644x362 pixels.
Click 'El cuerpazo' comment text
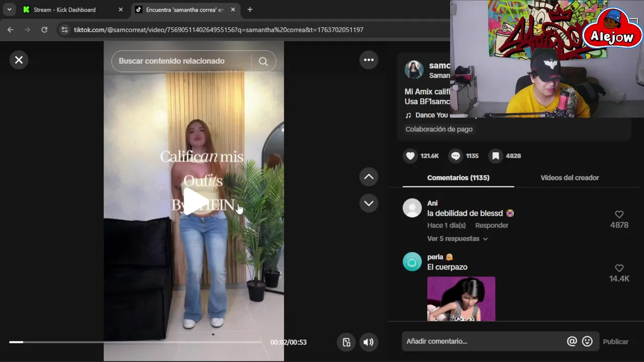click(447, 267)
